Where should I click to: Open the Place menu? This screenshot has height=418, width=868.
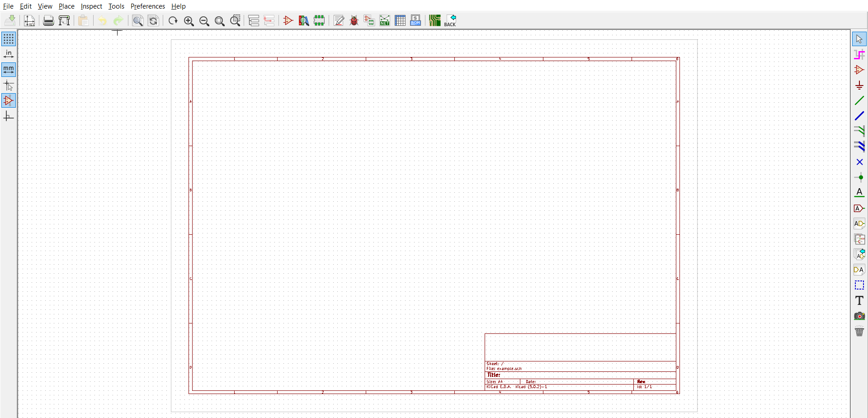coord(66,6)
